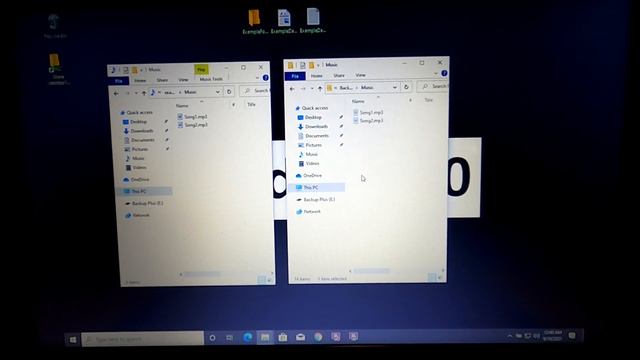Switch Music Tools window to large icons view
This screenshot has height=360, width=640.
tap(269, 280)
